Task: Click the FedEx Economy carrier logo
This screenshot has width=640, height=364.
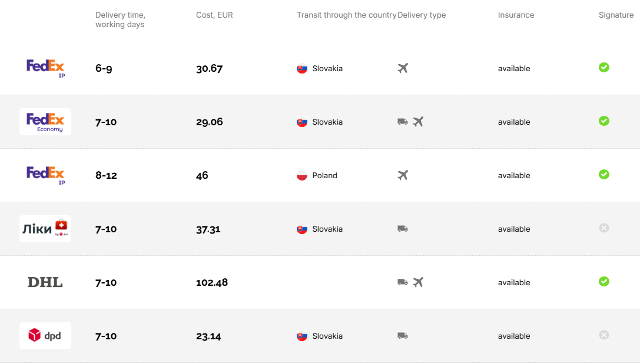Action: coord(45,122)
